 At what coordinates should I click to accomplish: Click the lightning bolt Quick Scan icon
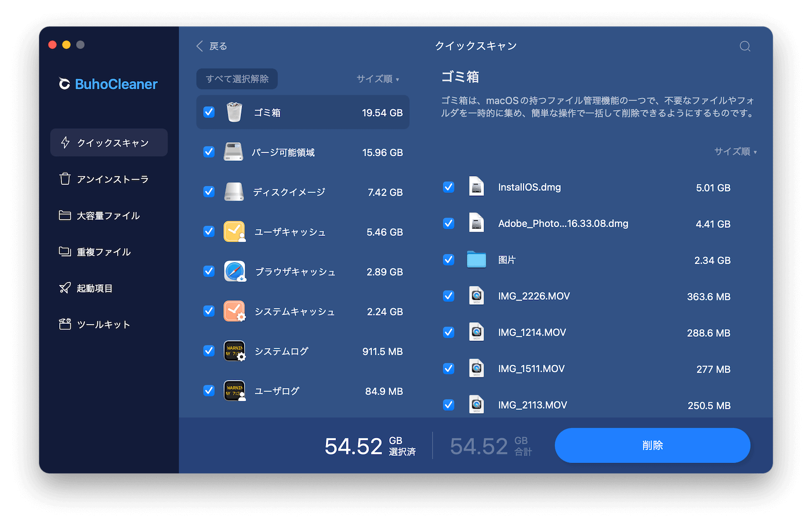pyautogui.click(x=65, y=143)
